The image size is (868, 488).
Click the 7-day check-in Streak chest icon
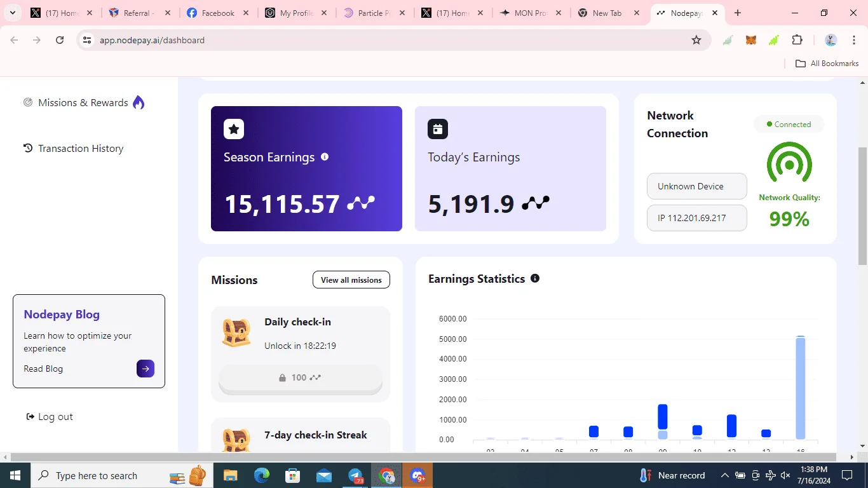tap(236, 441)
